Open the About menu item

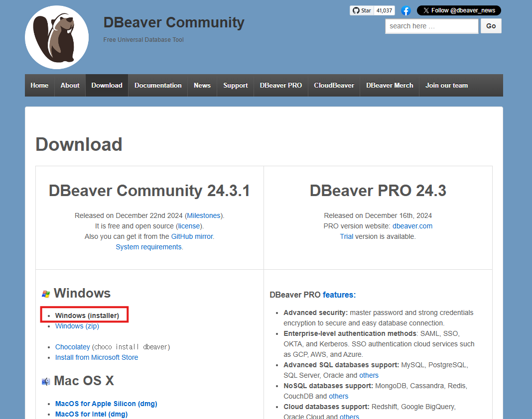(70, 86)
